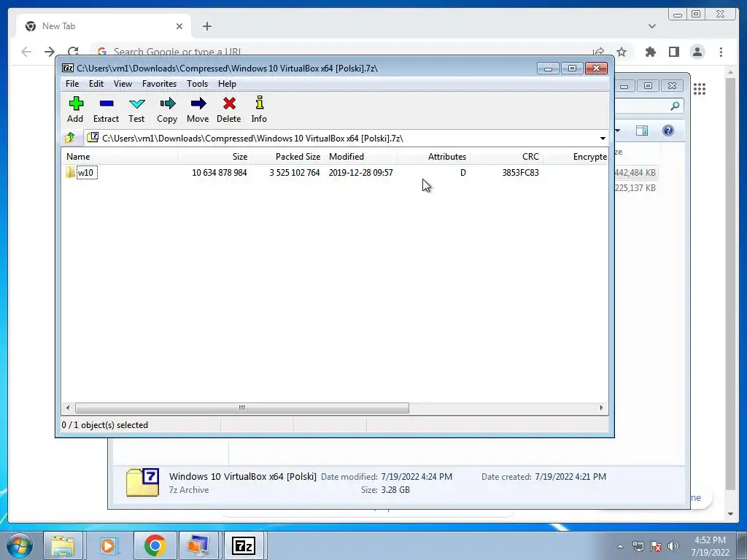Open the Chrome profile avatar
Screen dimensions: 747x560
[697, 52]
